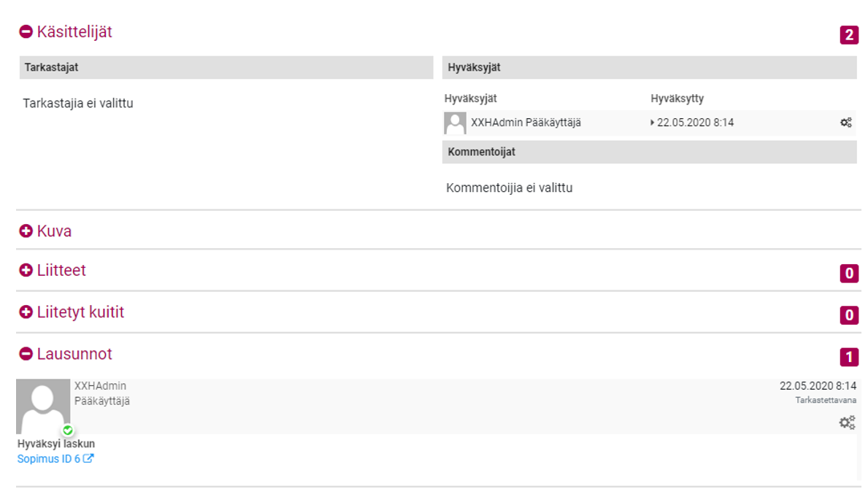Click the Lausunnot count badge showing 1

(x=849, y=357)
